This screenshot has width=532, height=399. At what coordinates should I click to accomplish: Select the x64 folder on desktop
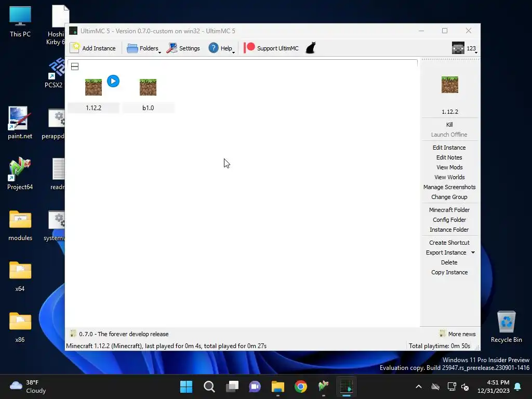(20, 276)
